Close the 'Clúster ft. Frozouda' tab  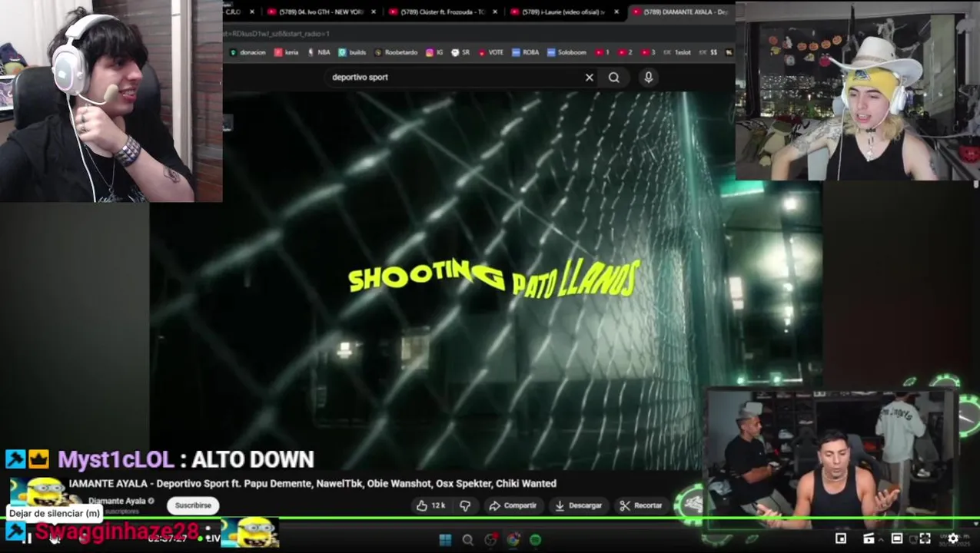pos(495,12)
